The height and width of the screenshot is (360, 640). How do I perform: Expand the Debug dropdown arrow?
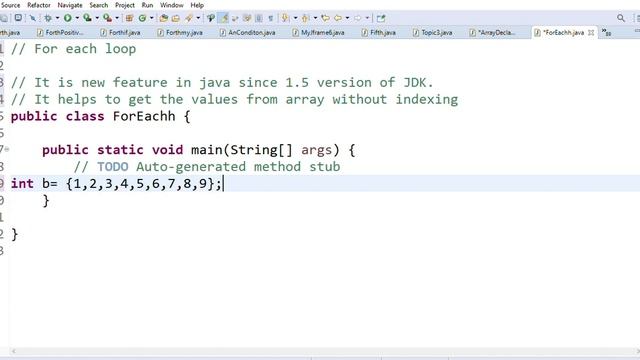coord(57,18)
